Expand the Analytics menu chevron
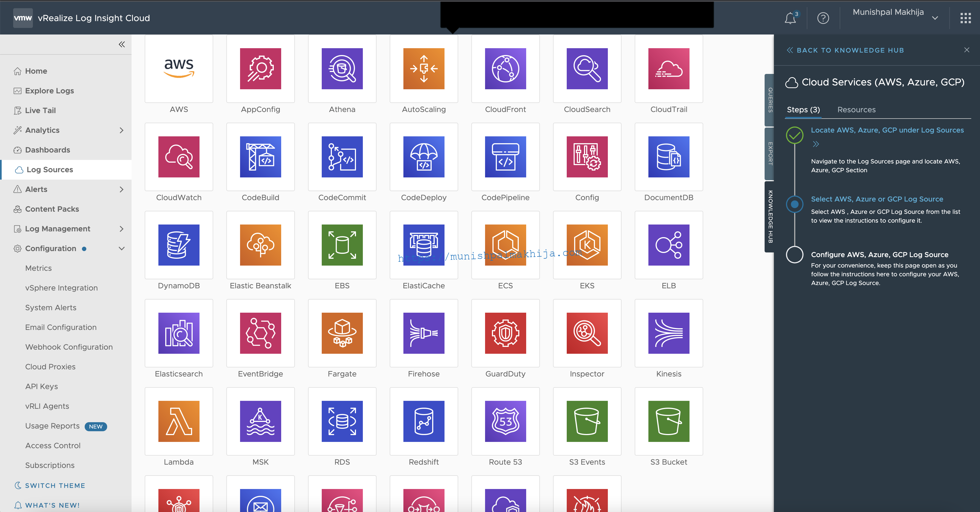This screenshot has width=980, height=512. tap(121, 130)
